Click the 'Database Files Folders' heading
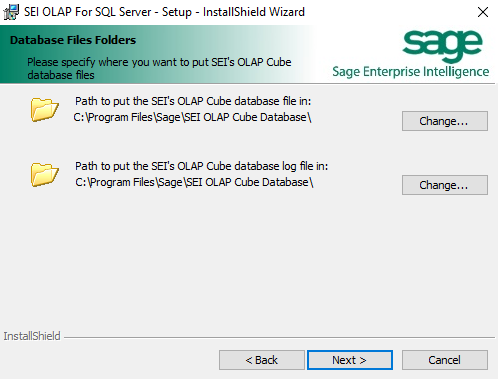Screen dimensions: 498x379 coord(73,40)
